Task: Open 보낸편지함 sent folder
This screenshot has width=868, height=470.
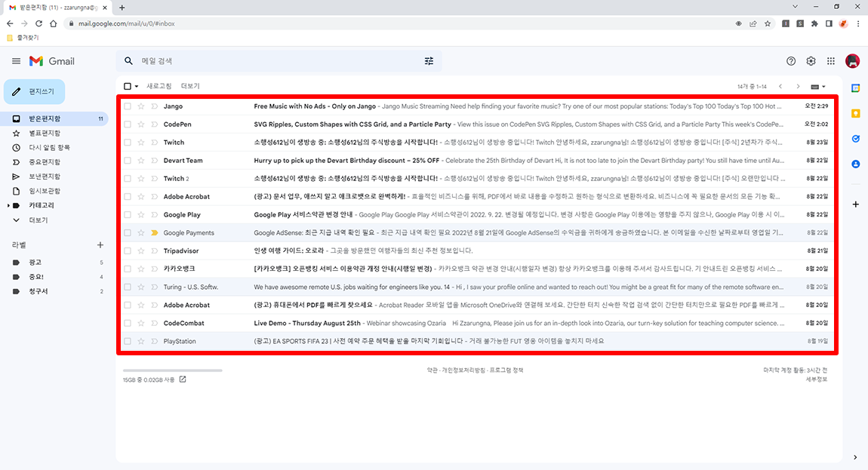Action: (54, 176)
